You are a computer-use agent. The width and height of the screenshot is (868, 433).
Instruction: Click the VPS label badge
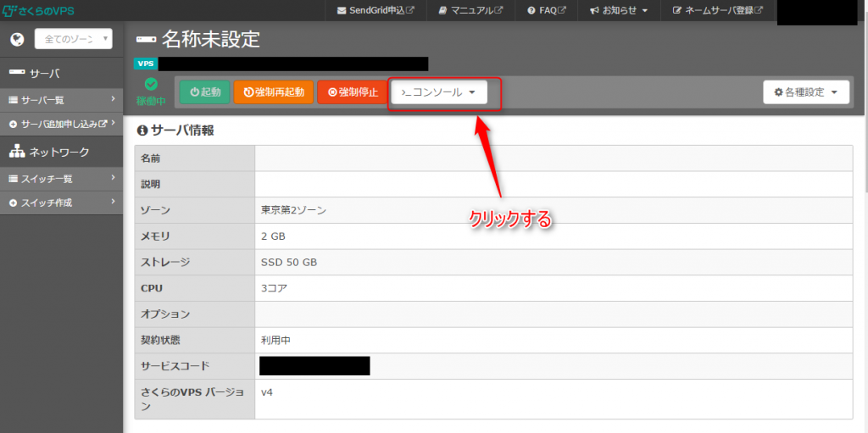(146, 64)
